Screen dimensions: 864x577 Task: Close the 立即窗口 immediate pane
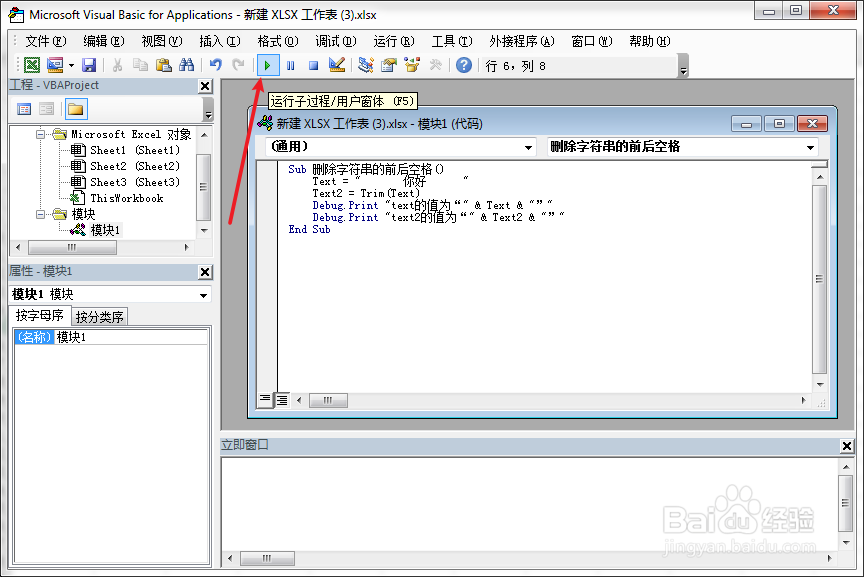click(x=847, y=446)
